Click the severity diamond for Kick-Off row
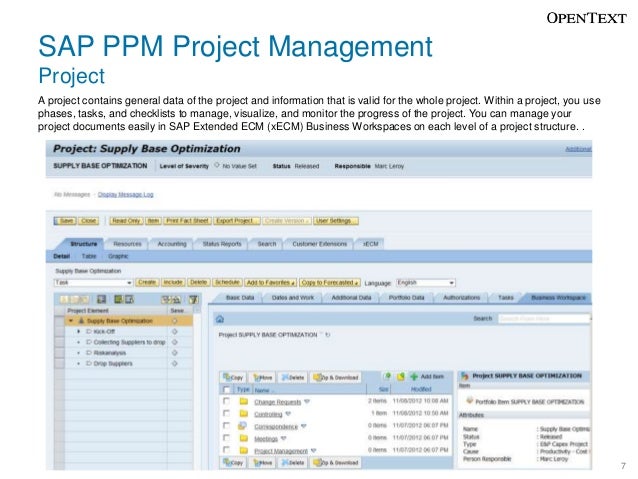The image size is (638, 479). coord(175,332)
